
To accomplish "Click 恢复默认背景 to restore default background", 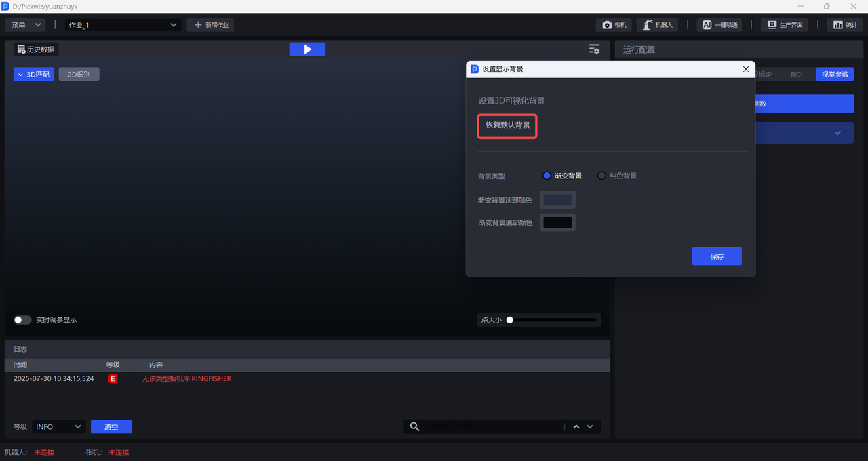I will [507, 125].
